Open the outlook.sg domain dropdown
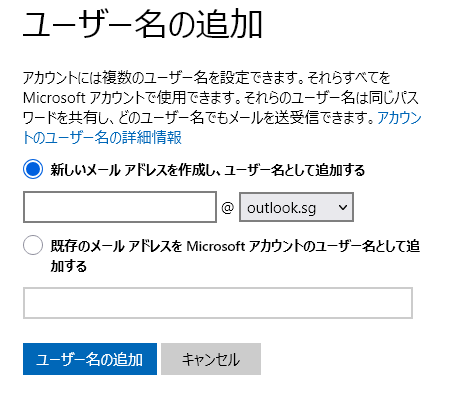 [296, 207]
